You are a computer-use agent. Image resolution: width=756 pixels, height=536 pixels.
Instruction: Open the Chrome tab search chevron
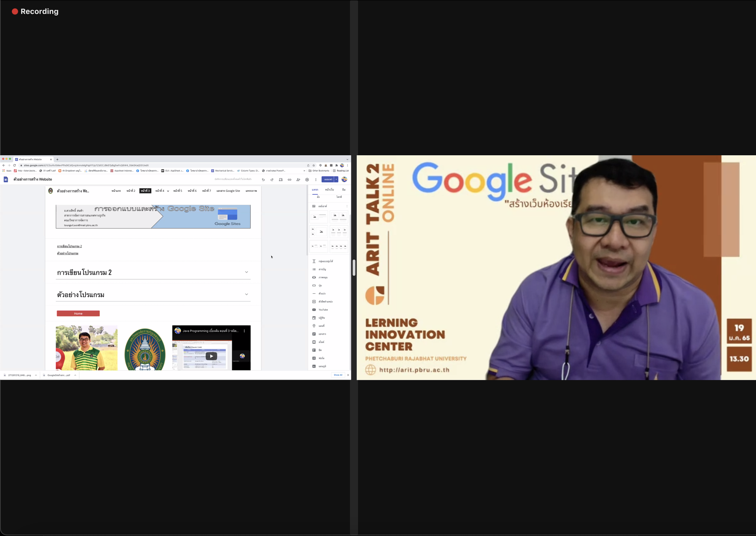[x=347, y=159]
